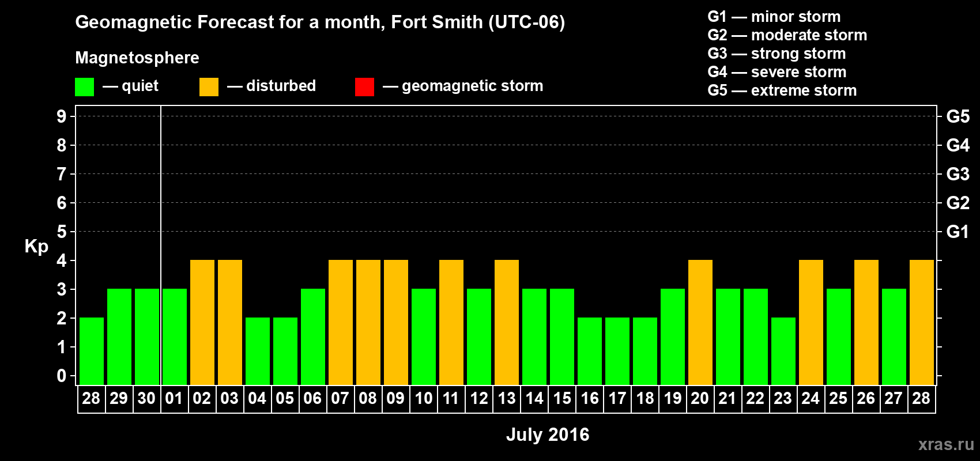Image resolution: width=980 pixels, height=461 pixels.
Task: Click the Magnetosphere heading
Action: [x=137, y=58]
